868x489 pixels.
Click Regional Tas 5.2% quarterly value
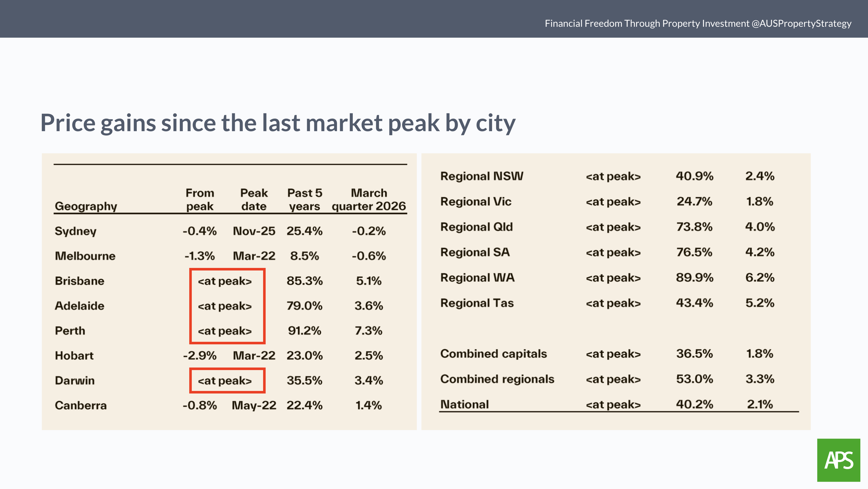click(759, 303)
